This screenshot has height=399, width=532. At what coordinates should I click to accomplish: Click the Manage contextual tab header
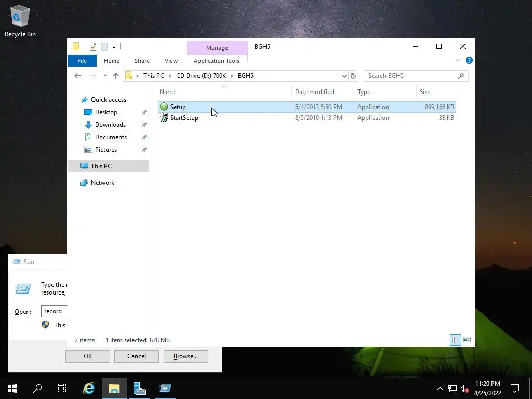(x=217, y=48)
